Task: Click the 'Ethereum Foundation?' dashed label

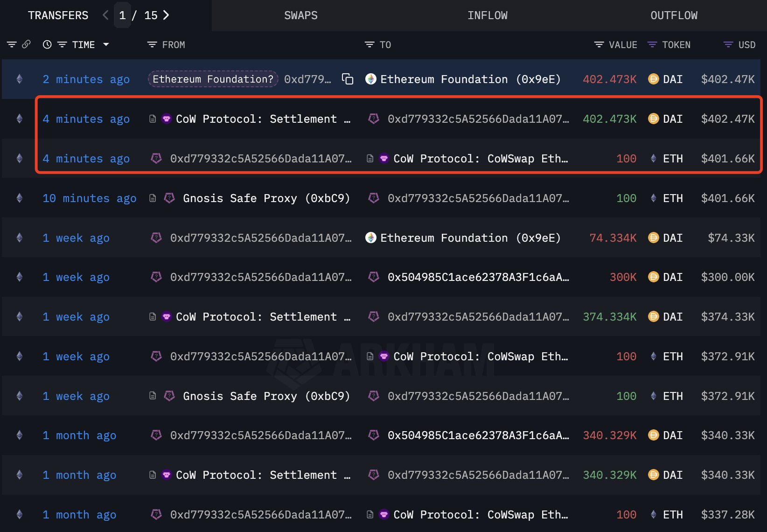Action: (213, 79)
